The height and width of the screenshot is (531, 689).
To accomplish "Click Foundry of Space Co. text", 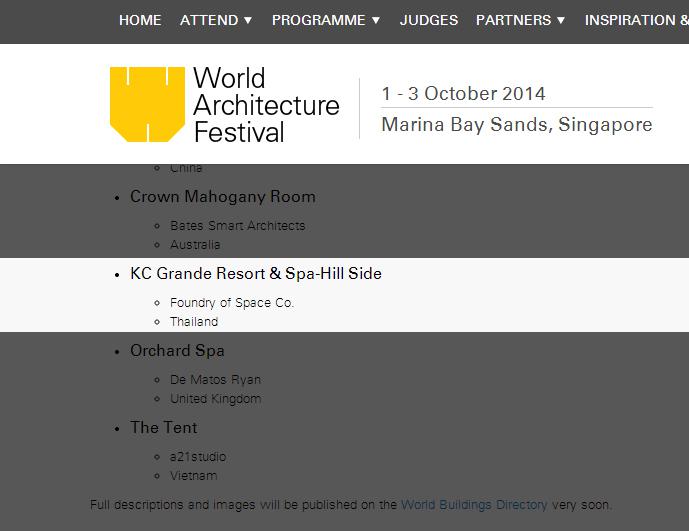I will coord(232,302).
